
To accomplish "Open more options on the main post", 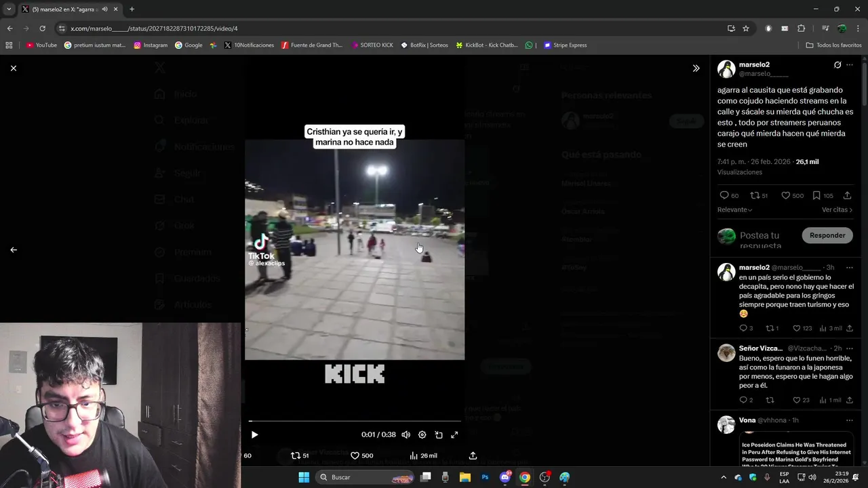I will click(x=850, y=65).
